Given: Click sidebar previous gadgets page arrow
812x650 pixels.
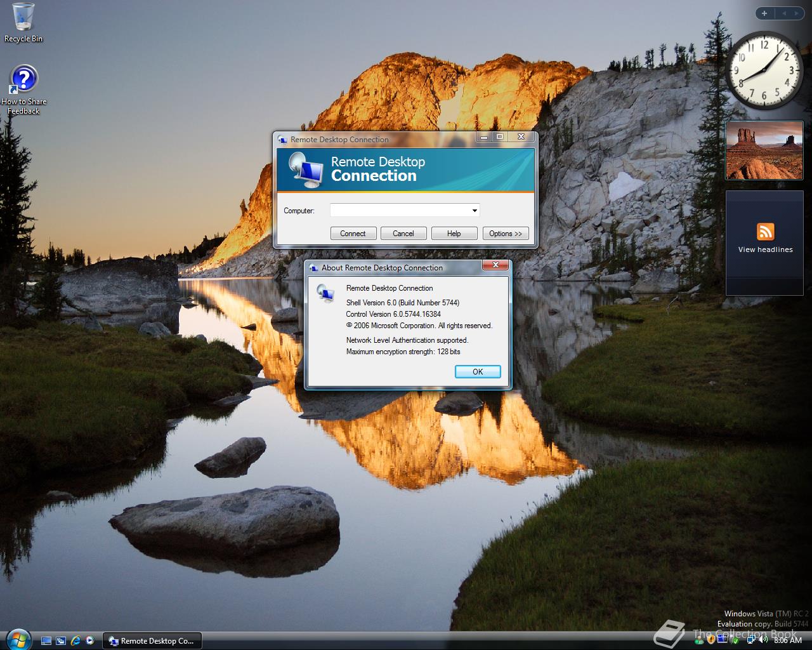Looking at the screenshot, I should (783, 13).
